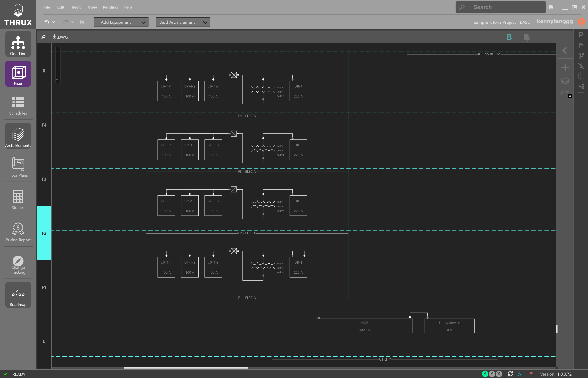Viewport: 588px width, 378px height.
Task: Enable the green lightning bolt mode
Action: click(485, 374)
